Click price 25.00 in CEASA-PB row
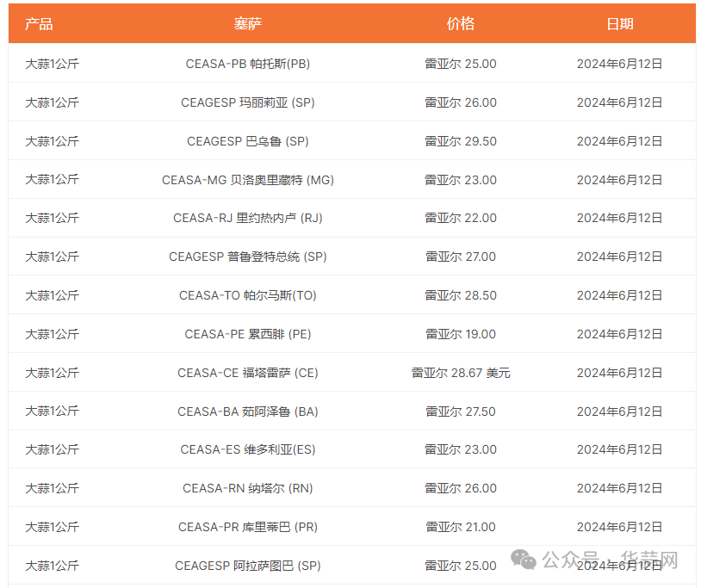 pyautogui.click(x=461, y=64)
